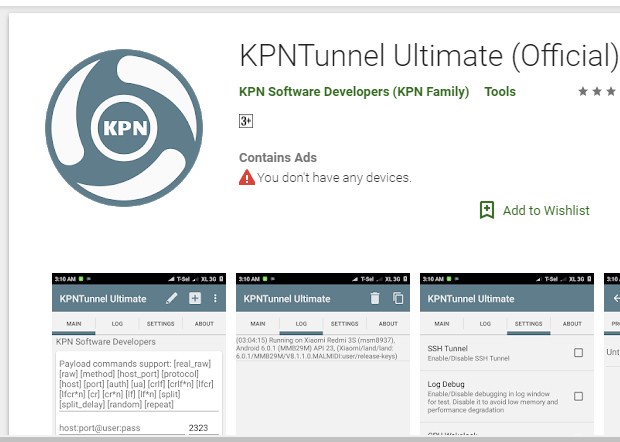Click the copy icon in second screenshot
The width and height of the screenshot is (620, 442).
pyautogui.click(x=398, y=298)
